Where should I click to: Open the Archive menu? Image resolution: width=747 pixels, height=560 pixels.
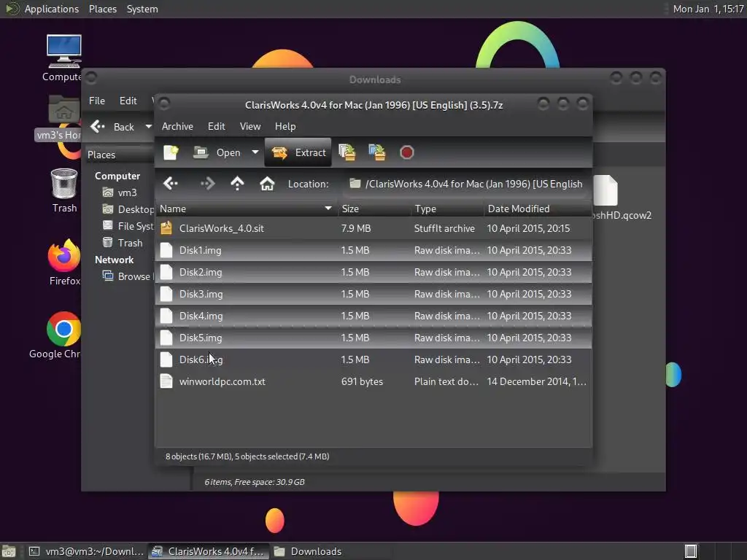pos(177,126)
